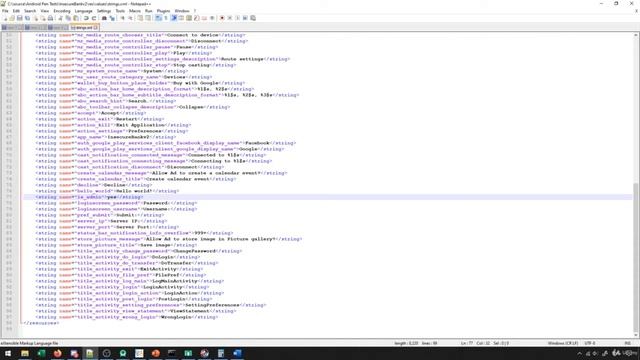This screenshot has width=640, height=360.
Task: Toggle Word wrap in the toolbar
Action: point(158,18)
